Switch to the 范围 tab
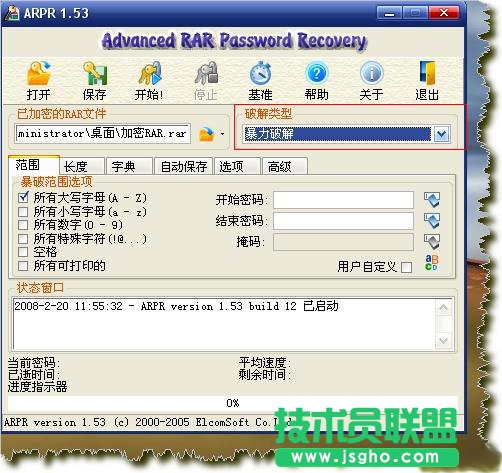Image resolution: width=502 pixels, height=473 pixels. tap(33, 165)
